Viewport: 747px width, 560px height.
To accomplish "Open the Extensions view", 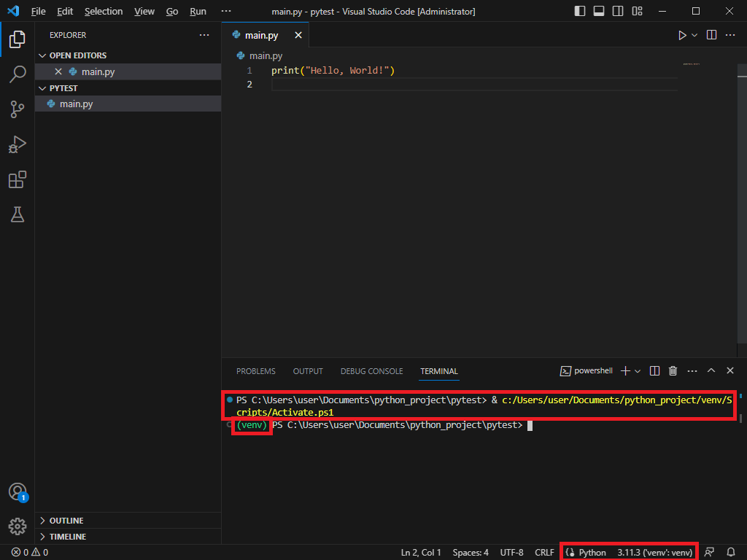I will [18, 179].
